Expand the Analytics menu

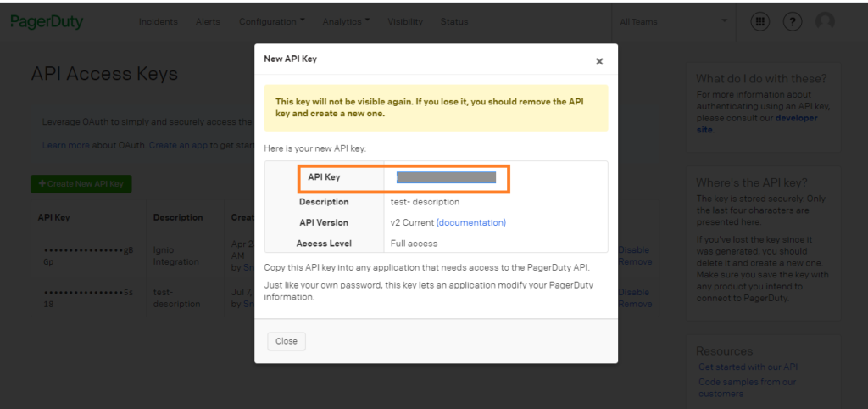345,22
